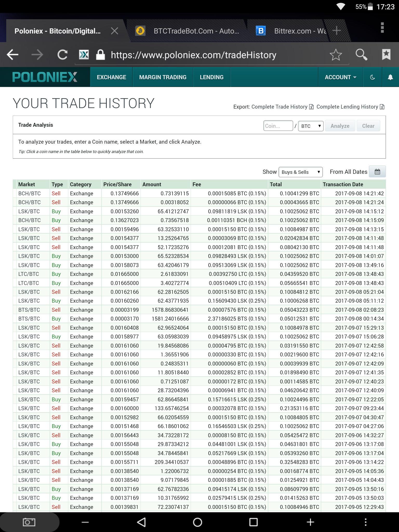Viewport: 399px width, 532px height.
Task: Open the LENDING menu item
Action: (x=212, y=77)
